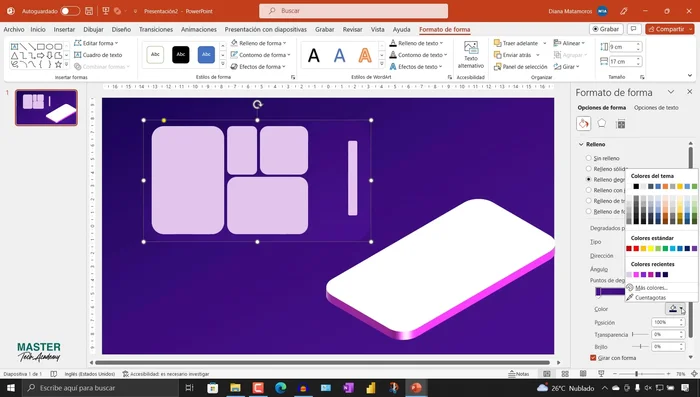Select the Relleno con imagen radio button
700x397 pixels.
click(588, 190)
